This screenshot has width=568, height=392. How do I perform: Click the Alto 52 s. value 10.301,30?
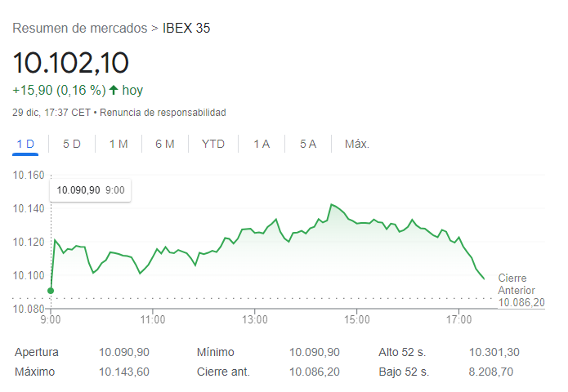(494, 352)
